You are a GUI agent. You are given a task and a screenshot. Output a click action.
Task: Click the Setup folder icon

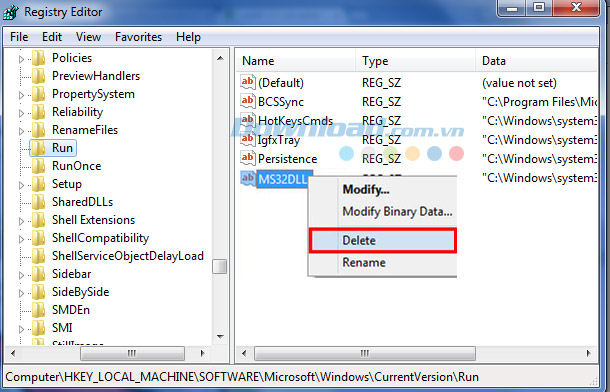[39, 184]
